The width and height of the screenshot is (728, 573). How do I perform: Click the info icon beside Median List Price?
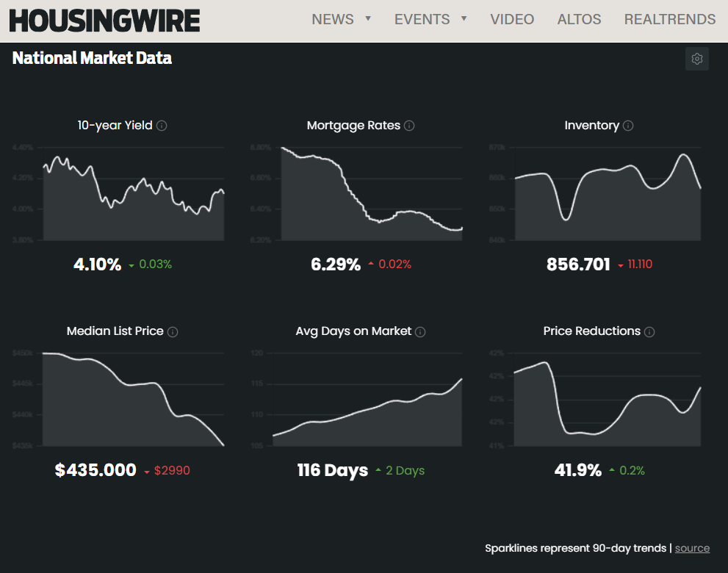coord(173,331)
